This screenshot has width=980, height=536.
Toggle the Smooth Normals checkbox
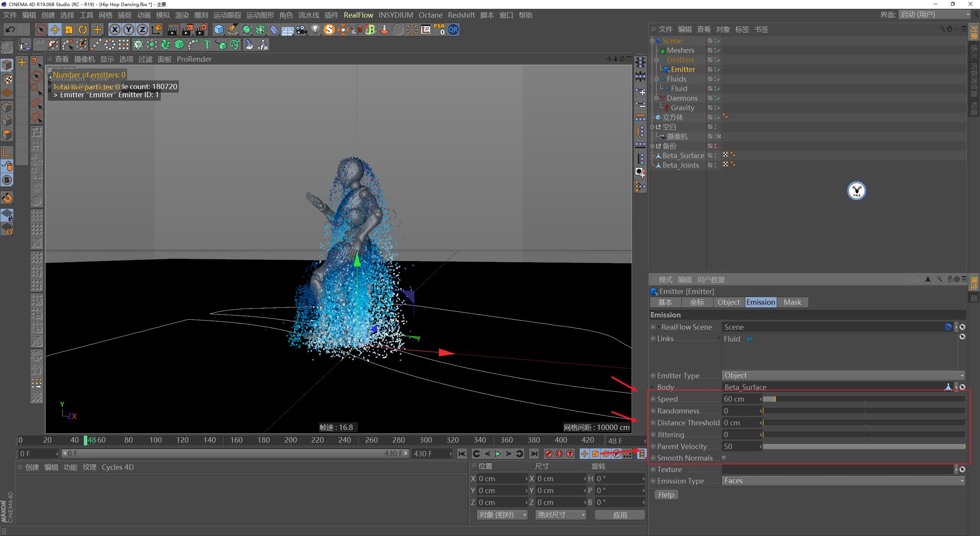click(x=724, y=458)
